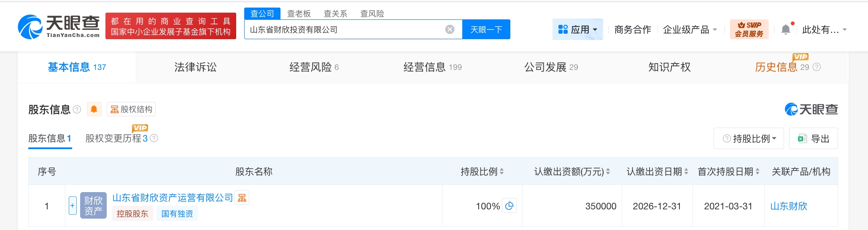Click the pie chart icon beside 100%
Viewport: 868px width, 230px height.
pos(509,206)
